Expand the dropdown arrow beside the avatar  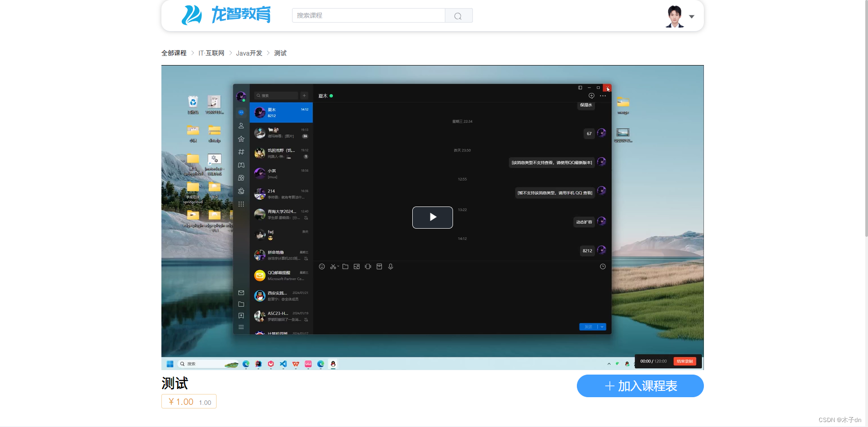(692, 17)
